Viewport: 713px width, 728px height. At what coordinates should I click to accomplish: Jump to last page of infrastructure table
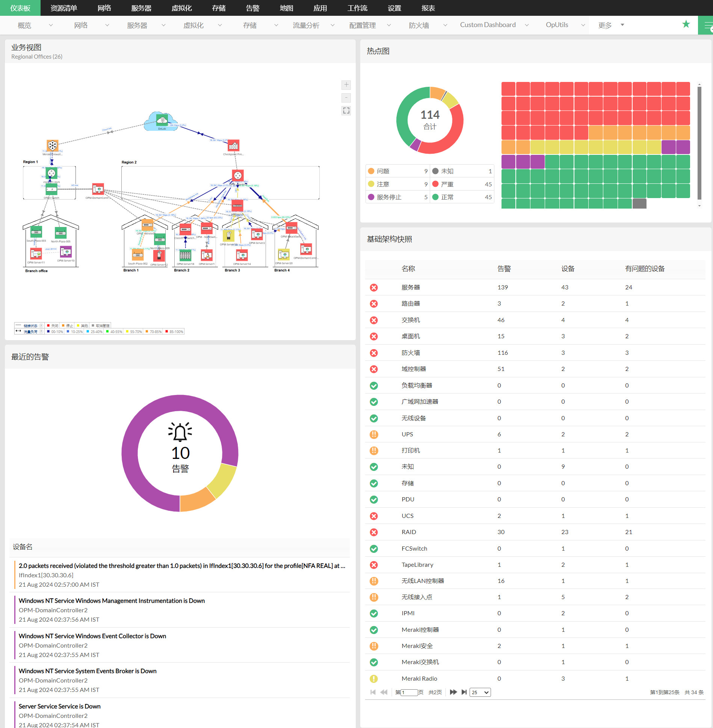pos(464,692)
